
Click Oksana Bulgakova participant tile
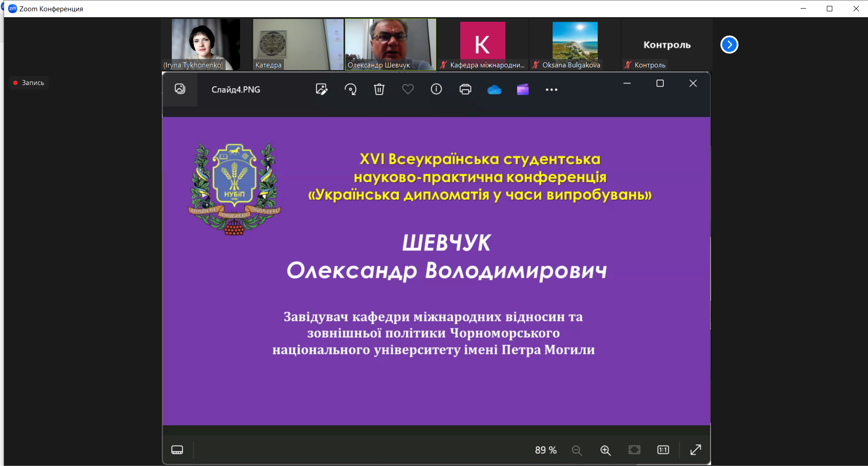click(575, 44)
